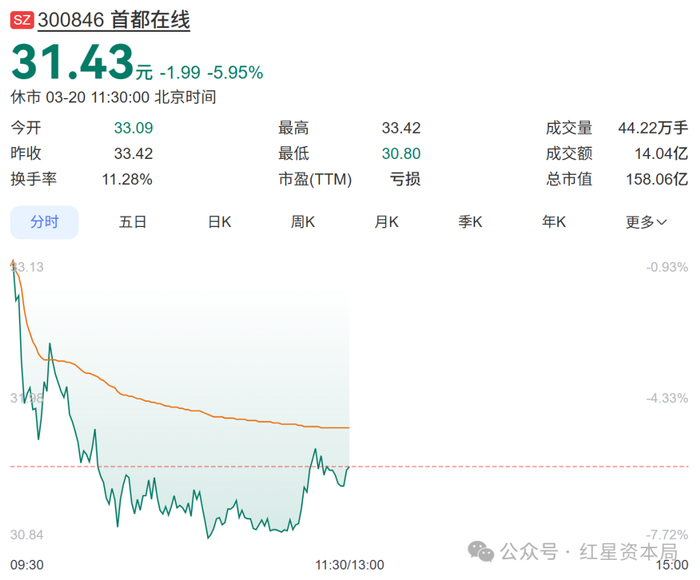Click the 成交量 label

[569, 128]
